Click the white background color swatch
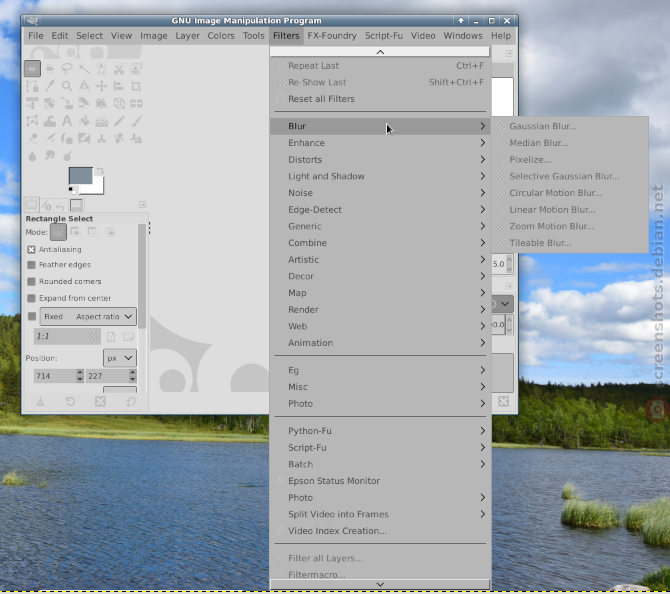The height and width of the screenshot is (594, 670). (x=98, y=186)
